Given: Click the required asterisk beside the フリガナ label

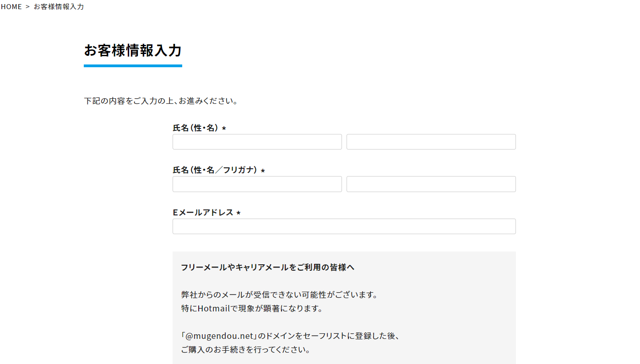Looking at the screenshot, I should click(x=263, y=171).
